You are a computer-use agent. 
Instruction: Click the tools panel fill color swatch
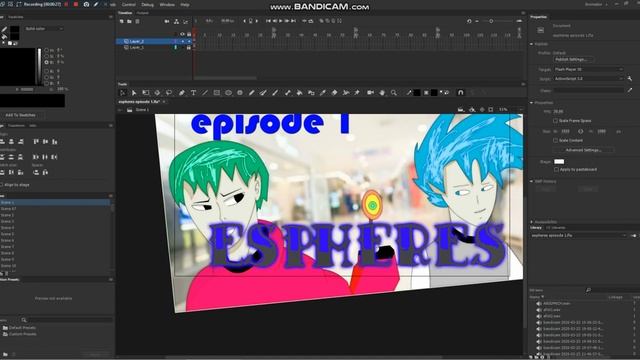click(x=434, y=93)
